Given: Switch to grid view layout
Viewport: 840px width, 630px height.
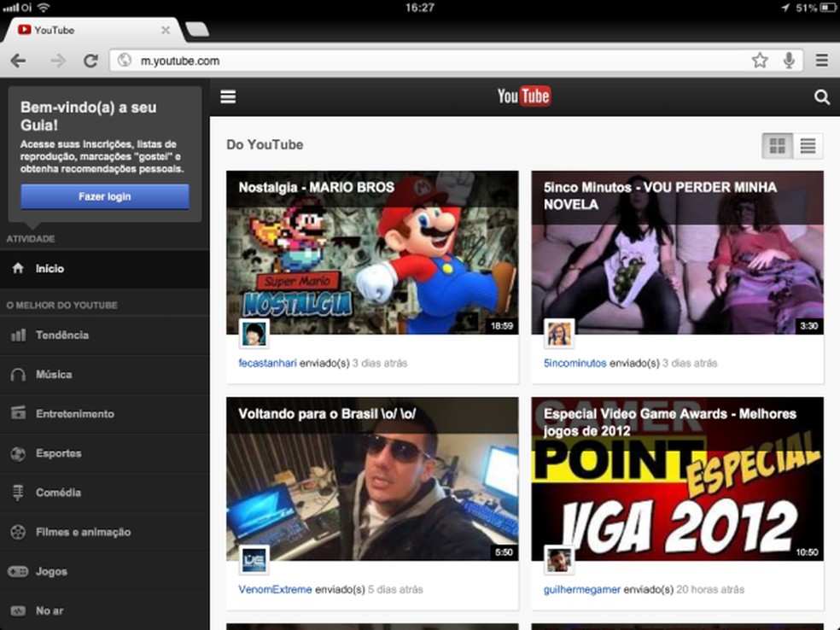Looking at the screenshot, I should point(777,145).
